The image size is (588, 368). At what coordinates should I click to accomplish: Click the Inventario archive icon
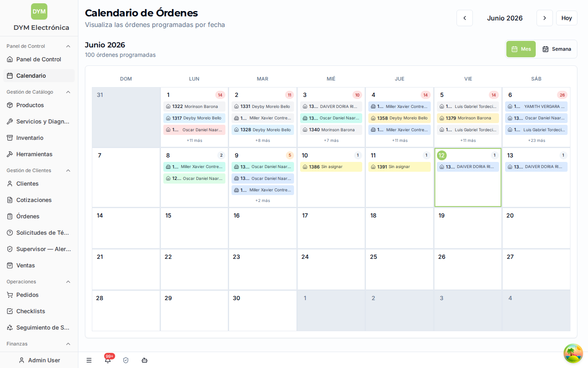[10, 138]
